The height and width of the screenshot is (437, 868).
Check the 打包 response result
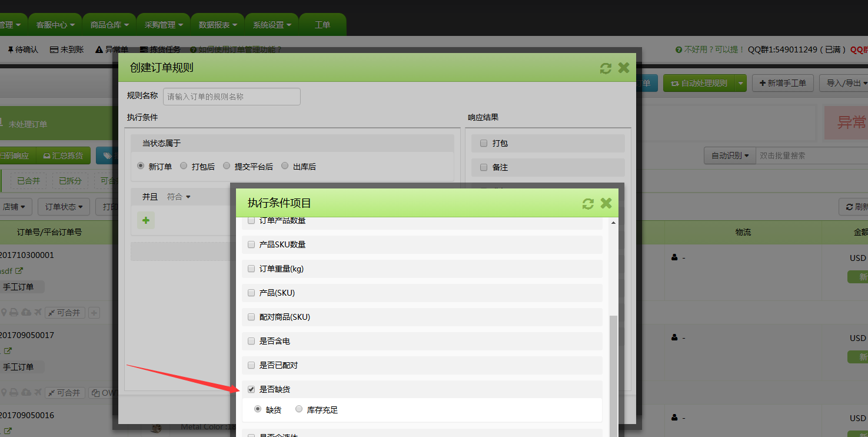tap(484, 143)
